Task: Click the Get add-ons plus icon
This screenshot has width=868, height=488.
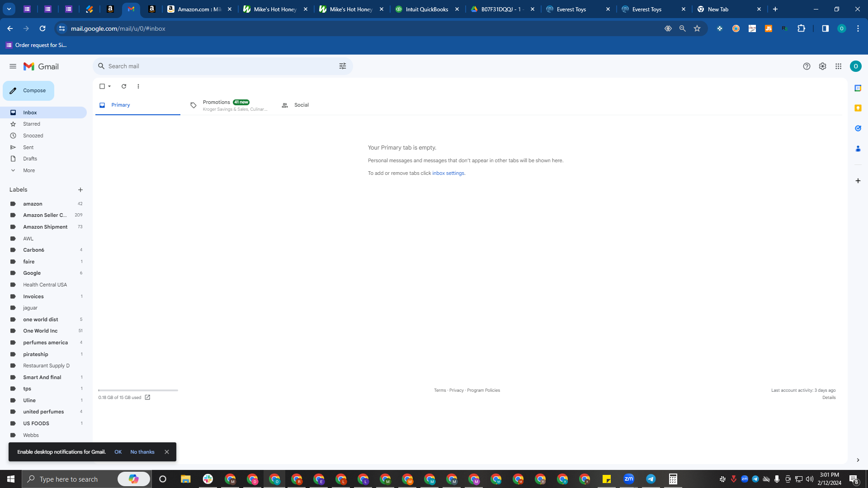Action: pyautogui.click(x=858, y=181)
